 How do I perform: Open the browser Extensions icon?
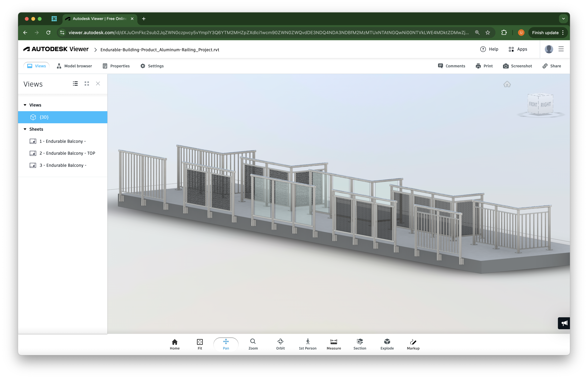point(504,33)
